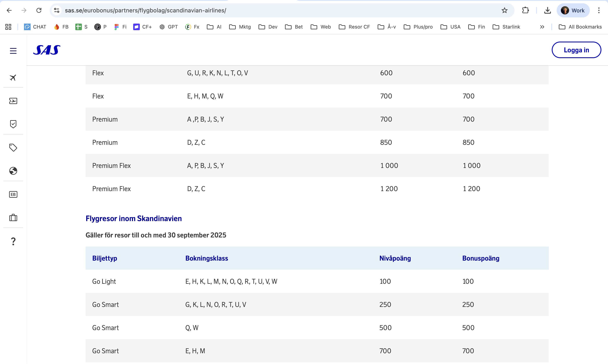This screenshot has width=608, height=364.
Task: Click the airplane flights icon in sidebar
Action: tap(13, 78)
